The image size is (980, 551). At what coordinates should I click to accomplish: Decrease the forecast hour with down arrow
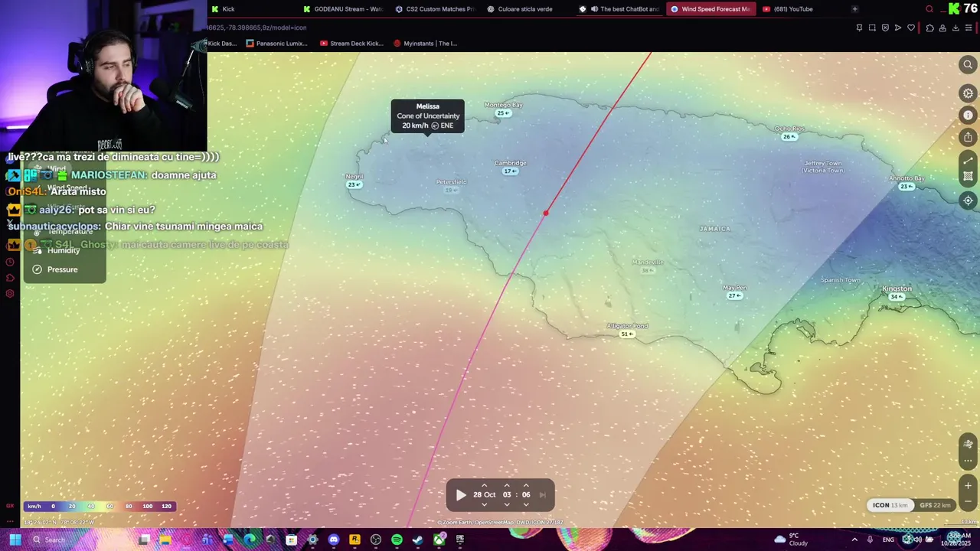pyautogui.click(x=507, y=504)
